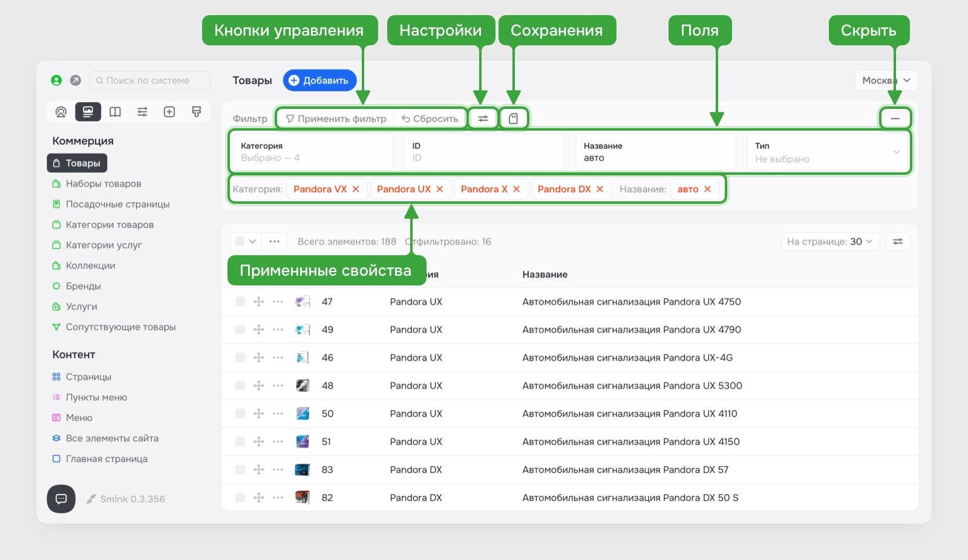Click drag handle on row 82
This screenshot has height=560, width=968.
pos(259,498)
